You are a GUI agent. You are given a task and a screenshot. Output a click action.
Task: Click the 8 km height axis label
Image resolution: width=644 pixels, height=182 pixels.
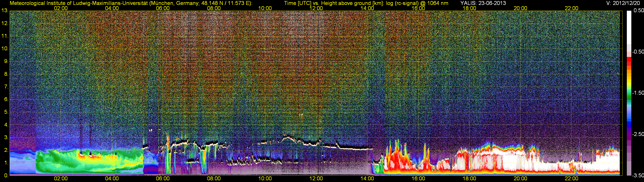click(6, 74)
